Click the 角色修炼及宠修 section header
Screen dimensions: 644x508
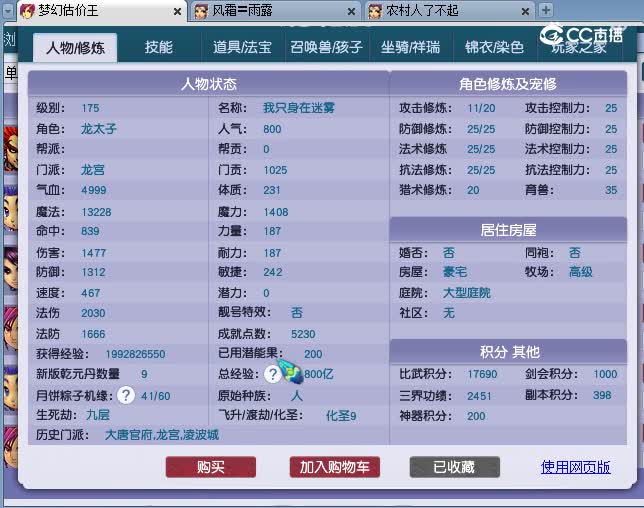[x=508, y=84]
